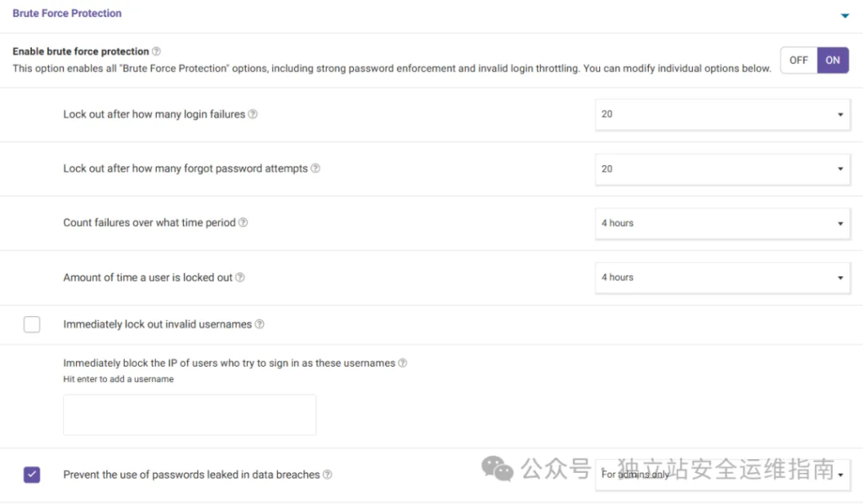Image resolution: width=863 pixels, height=504 pixels.
Task: Switch brute force protection to OFF
Action: pos(799,61)
